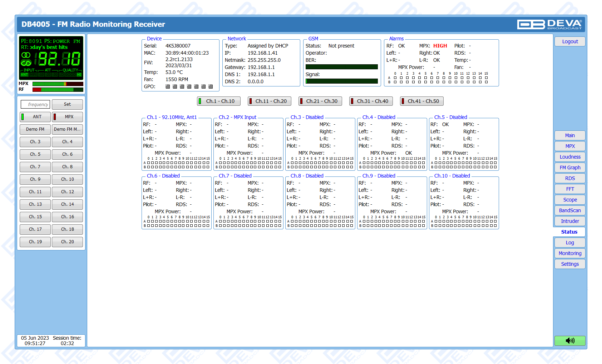Select the ANT input source
The height and width of the screenshot is (364, 602).
tap(35, 117)
